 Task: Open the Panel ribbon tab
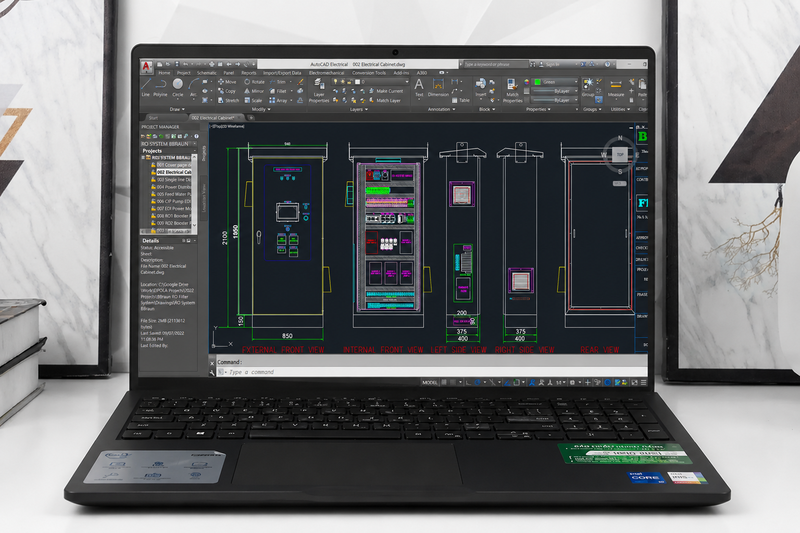pos(229,73)
